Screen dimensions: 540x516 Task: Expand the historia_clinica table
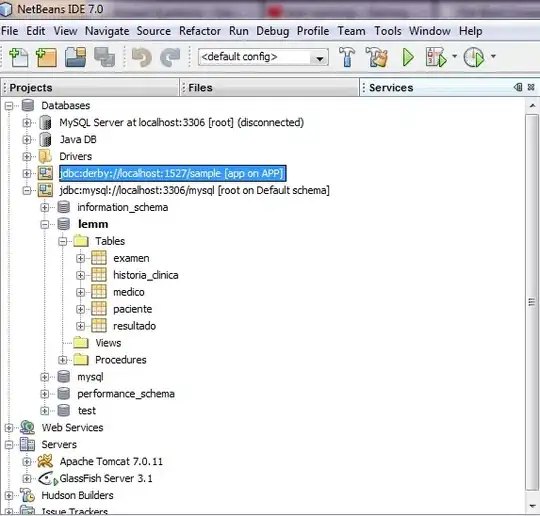point(80,275)
